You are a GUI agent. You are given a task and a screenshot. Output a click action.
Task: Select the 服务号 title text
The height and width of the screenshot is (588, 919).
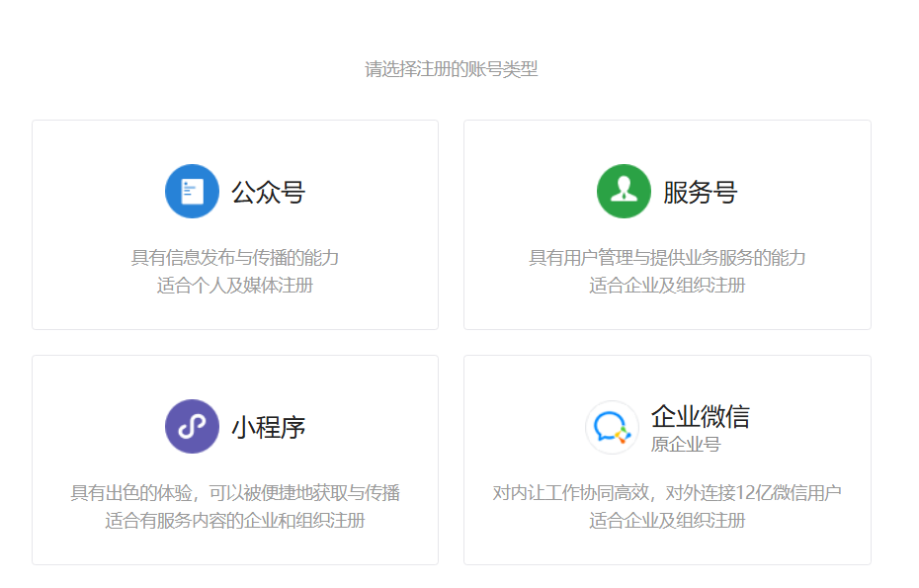point(700,192)
